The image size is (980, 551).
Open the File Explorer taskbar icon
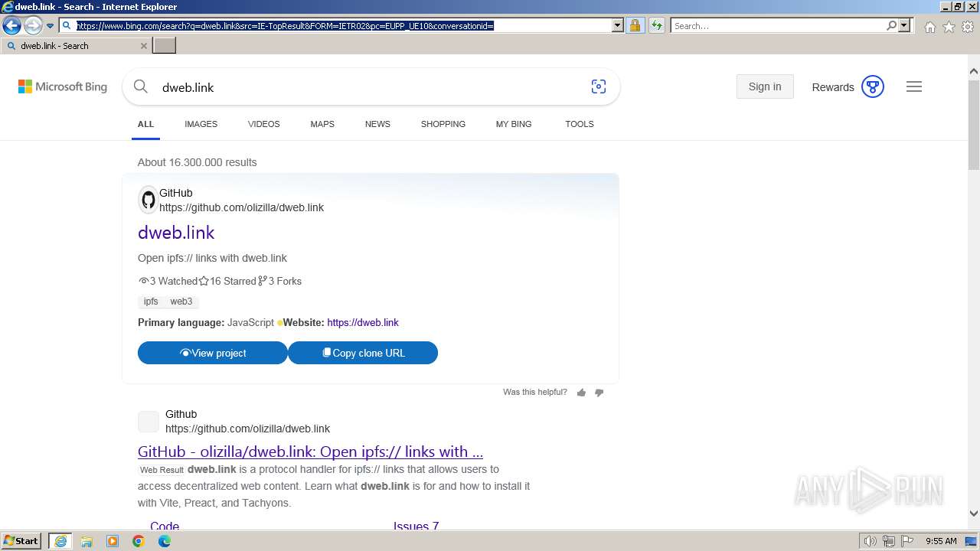tap(87, 541)
